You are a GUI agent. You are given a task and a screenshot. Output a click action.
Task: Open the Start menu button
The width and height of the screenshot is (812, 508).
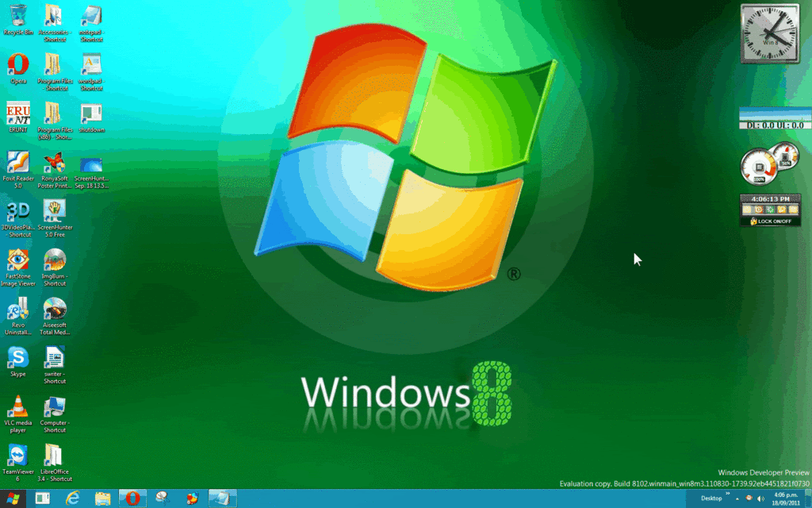13,498
